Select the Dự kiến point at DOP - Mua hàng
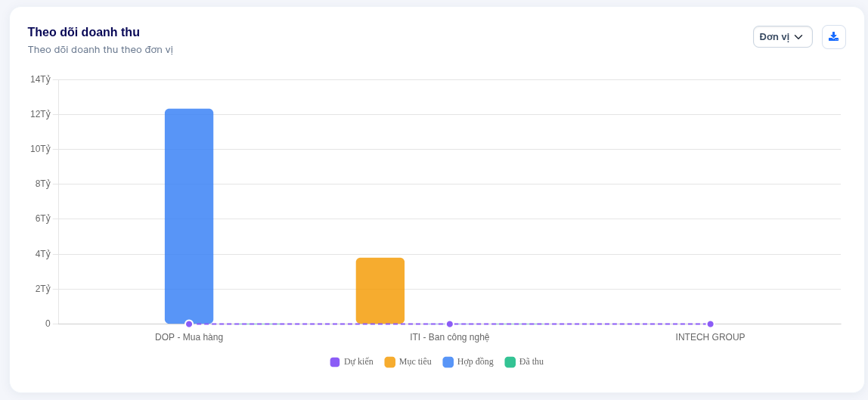Viewport: 868px width, 400px height. [x=189, y=324]
